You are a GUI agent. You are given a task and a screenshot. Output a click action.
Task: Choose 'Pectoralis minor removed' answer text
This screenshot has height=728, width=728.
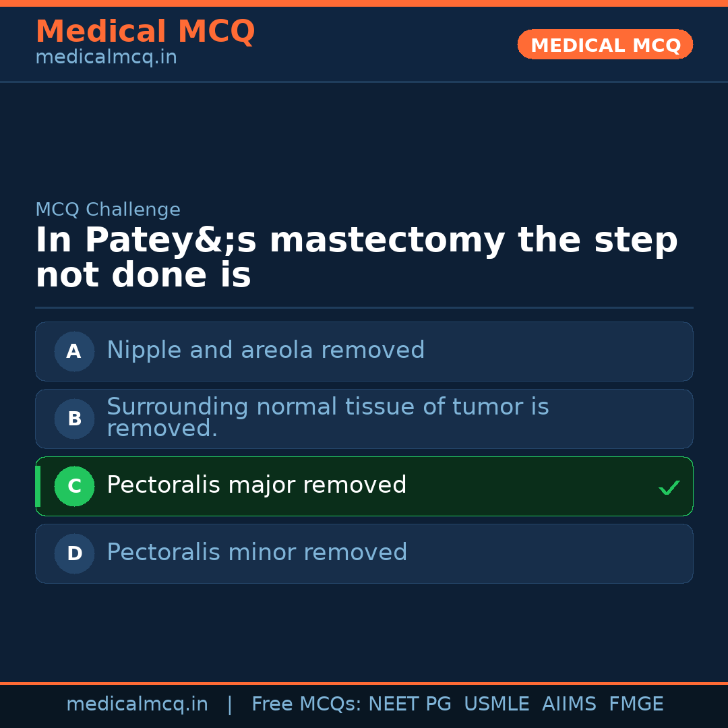[x=257, y=553]
